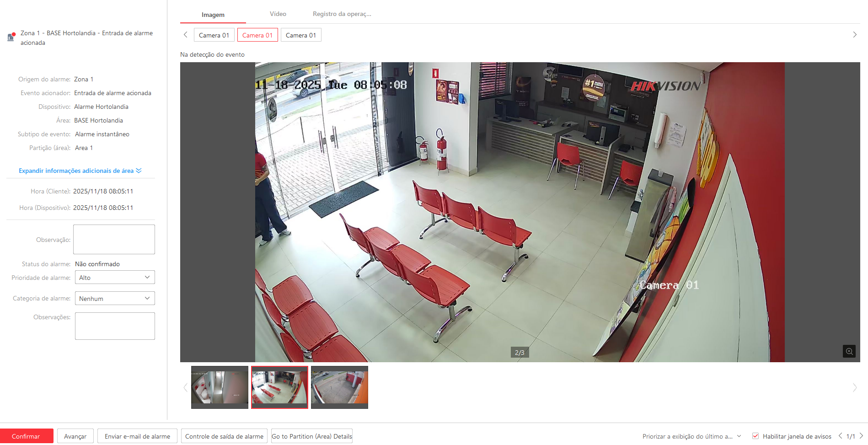Image resolution: width=868 pixels, height=445 pixels.
Task: Go to previous alarm page arrow
Action: [x=840, y=436]
